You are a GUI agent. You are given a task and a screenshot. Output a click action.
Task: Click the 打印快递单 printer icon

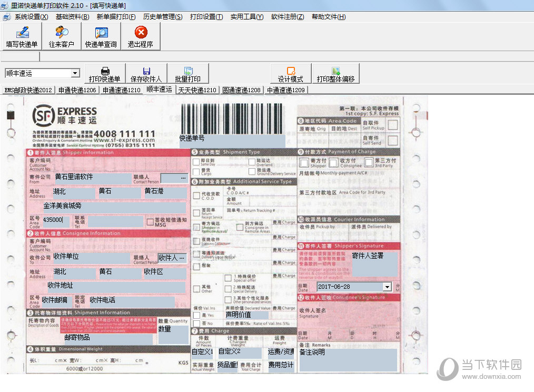tap(105, 74)
